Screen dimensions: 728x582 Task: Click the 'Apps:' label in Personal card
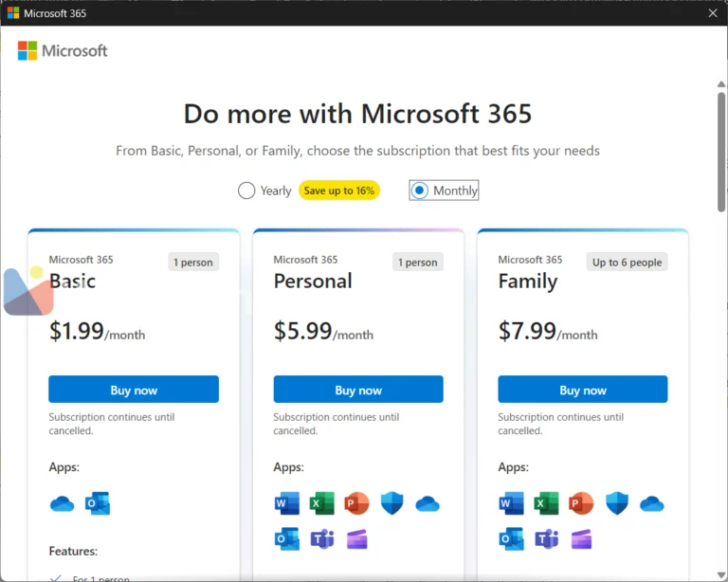[x=289, y=467]
